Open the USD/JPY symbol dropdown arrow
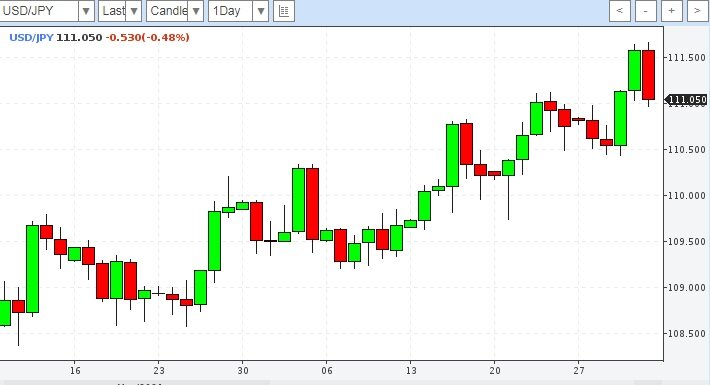Viewport: 710px width, 385px height. click(x=86, y=11)
